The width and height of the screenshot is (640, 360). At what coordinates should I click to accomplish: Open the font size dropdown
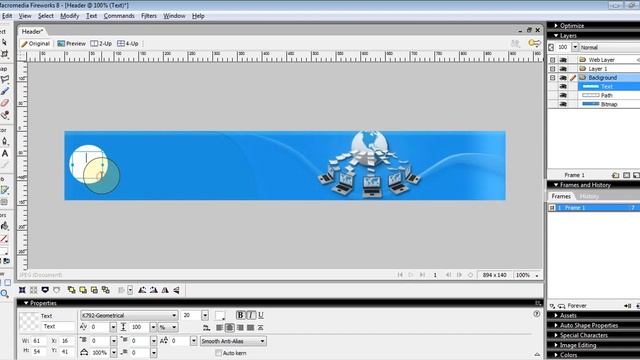pyautogui.click(x=205, y=315)
